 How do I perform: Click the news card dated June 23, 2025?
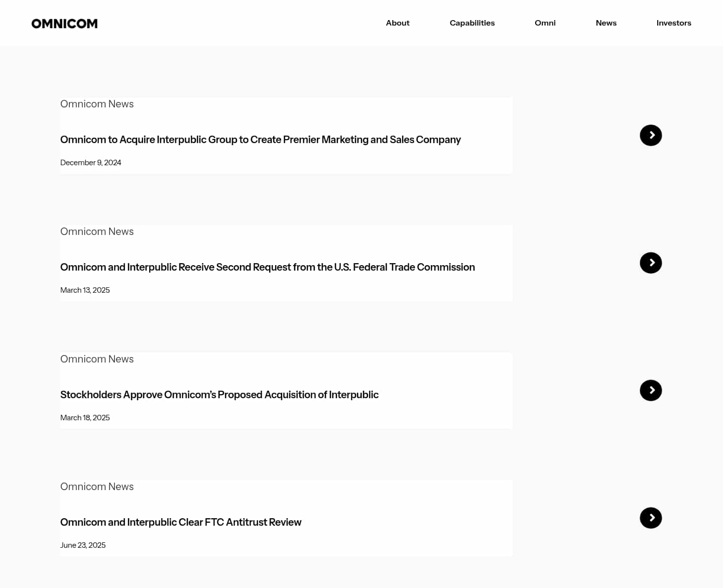point(286,518)
